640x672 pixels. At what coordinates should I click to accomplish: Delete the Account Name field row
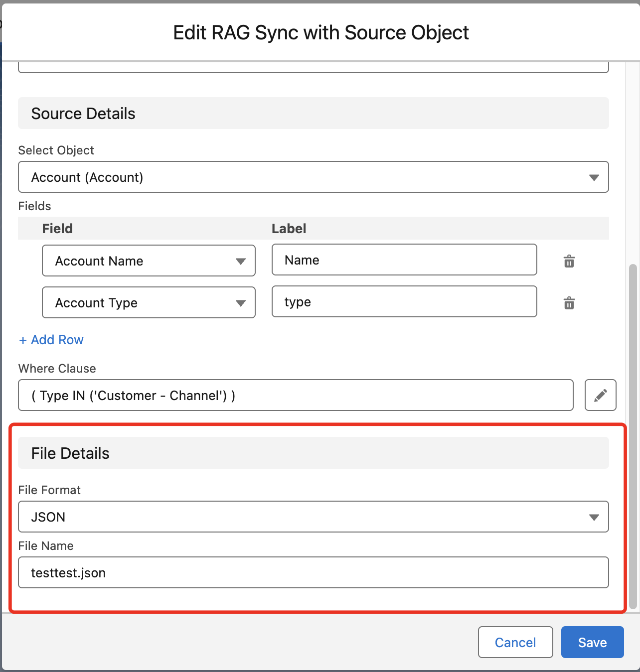pyautogui.click(x=569, y=261)
